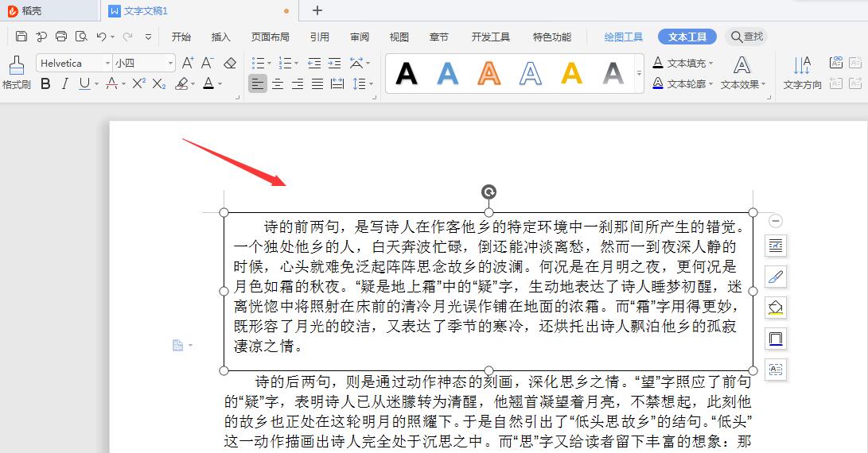Viewport: 868px width, 453px height.
Task: Click the Print icon
Action: 61,37
